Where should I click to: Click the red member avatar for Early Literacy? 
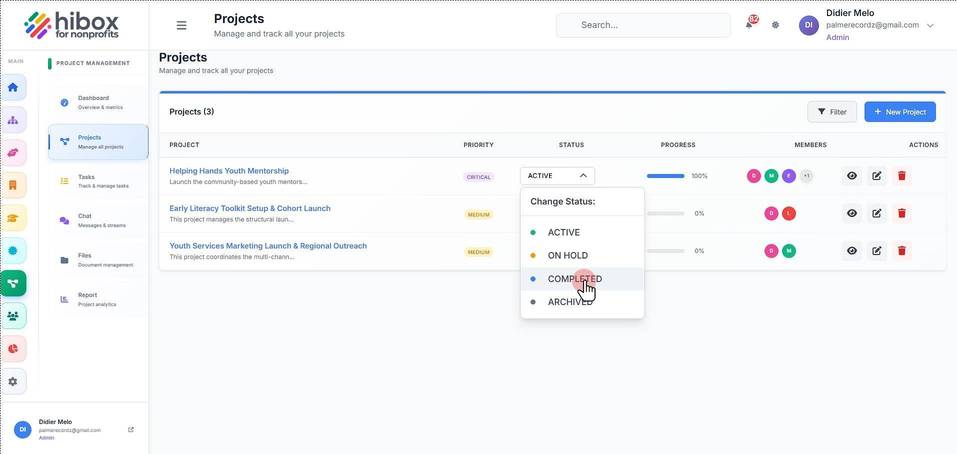point(789,214)
